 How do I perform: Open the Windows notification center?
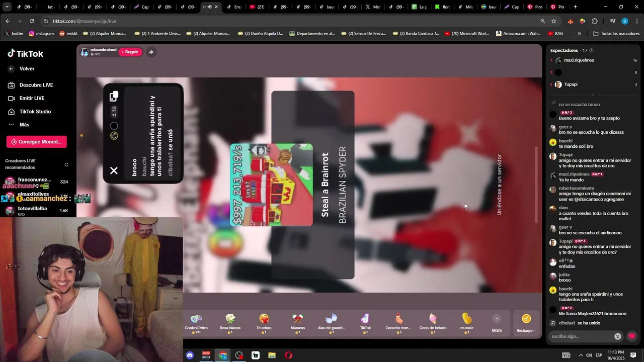[x=633, y=355]
